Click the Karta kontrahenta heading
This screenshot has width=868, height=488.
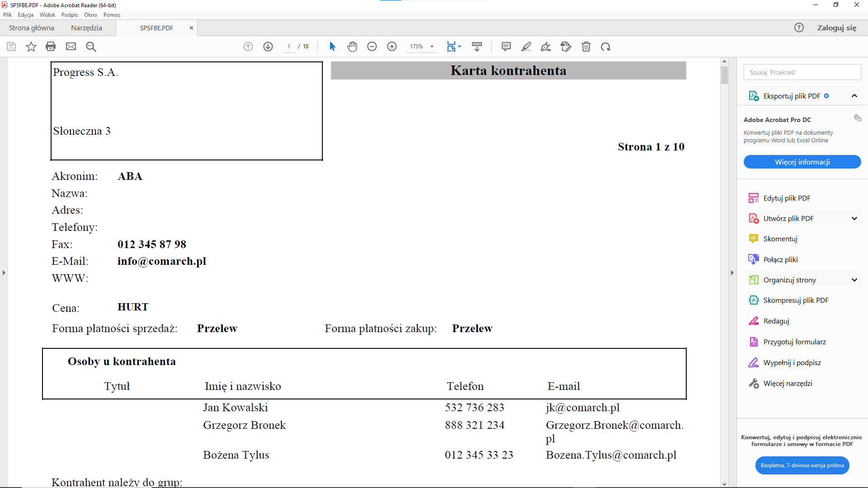(x=509, y=70)
